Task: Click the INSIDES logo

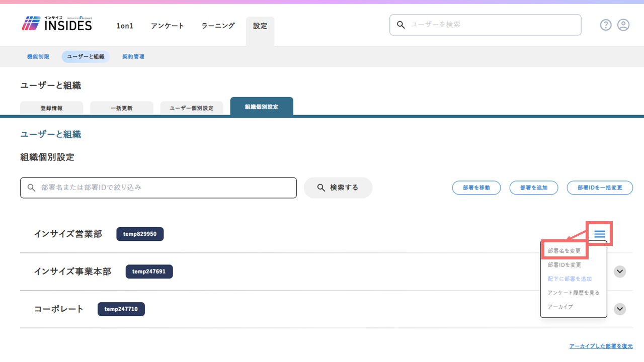Action: (x=57, y=24)
